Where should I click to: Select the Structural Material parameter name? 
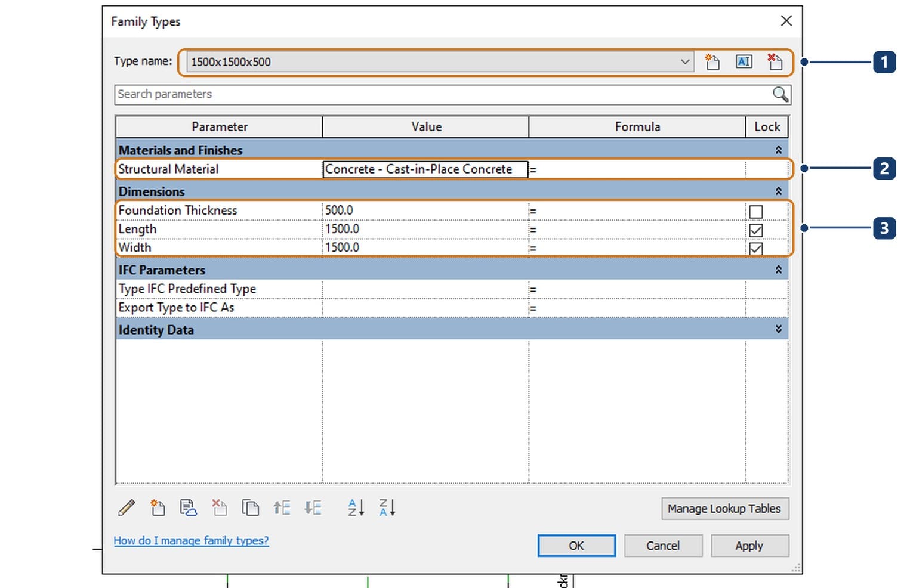168,169
